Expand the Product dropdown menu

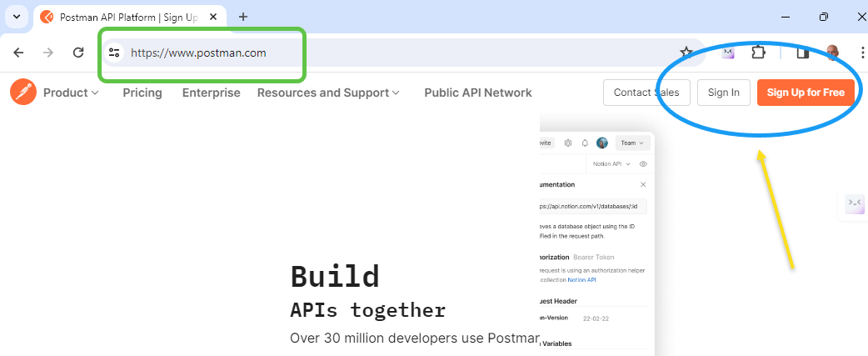pyautogui.click(x=71, y=93)
